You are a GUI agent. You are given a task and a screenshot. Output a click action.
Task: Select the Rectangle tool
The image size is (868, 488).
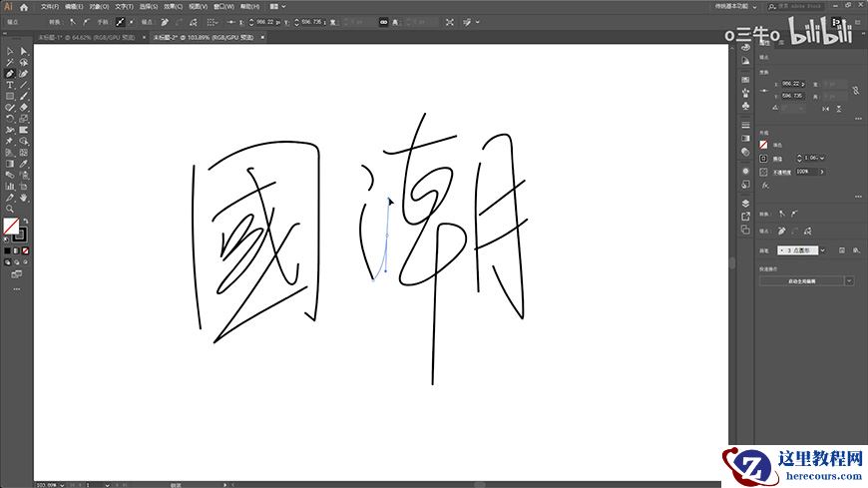(10, 96)
